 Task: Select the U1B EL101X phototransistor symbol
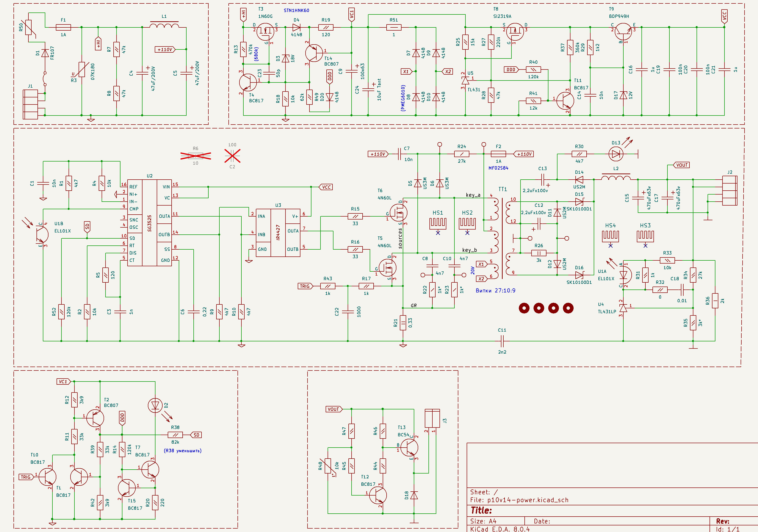pos(41,234)
